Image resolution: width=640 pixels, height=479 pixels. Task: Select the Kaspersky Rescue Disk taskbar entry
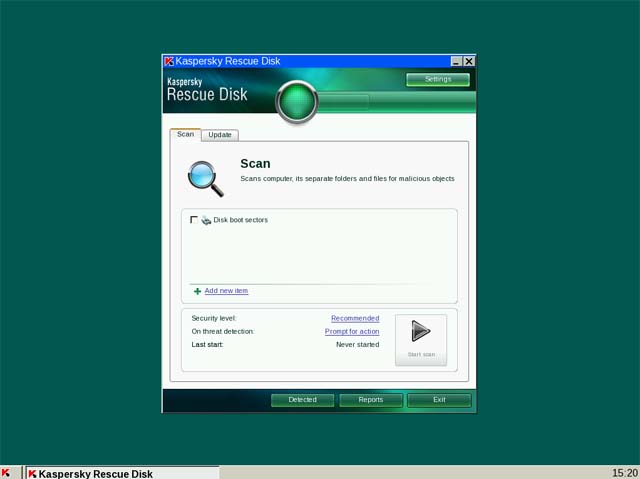pos(122,473)
